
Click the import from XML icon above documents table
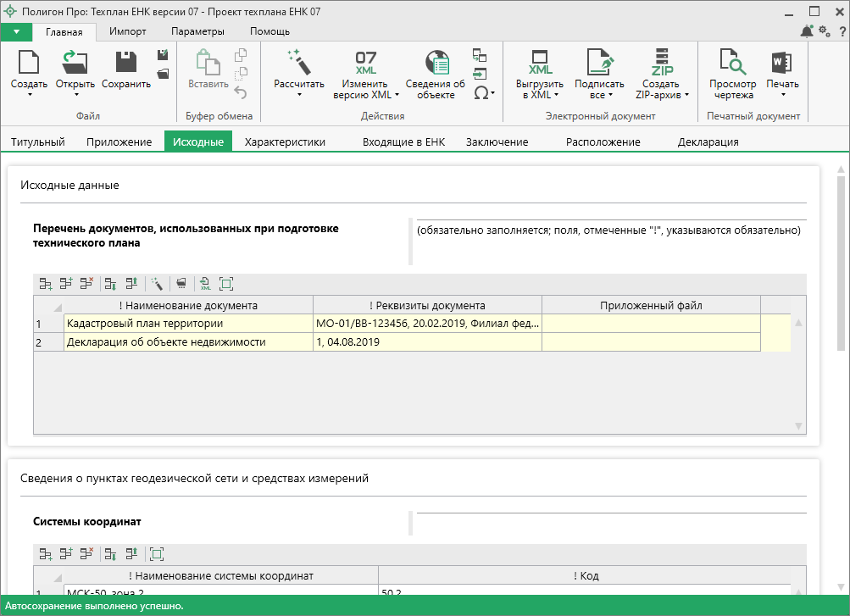click(205, 284)
